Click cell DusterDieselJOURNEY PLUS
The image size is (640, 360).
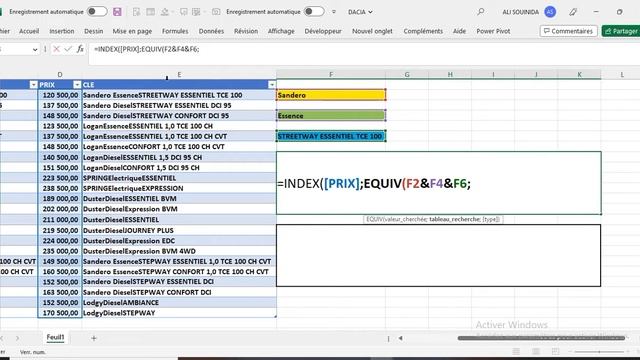coord(179,230)
